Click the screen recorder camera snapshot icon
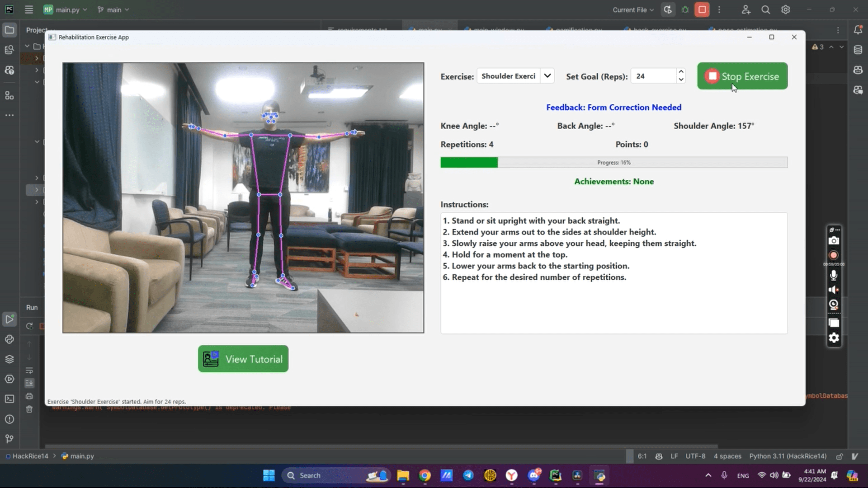The height and width of the screenshot is (488, 868). (834, 241)
